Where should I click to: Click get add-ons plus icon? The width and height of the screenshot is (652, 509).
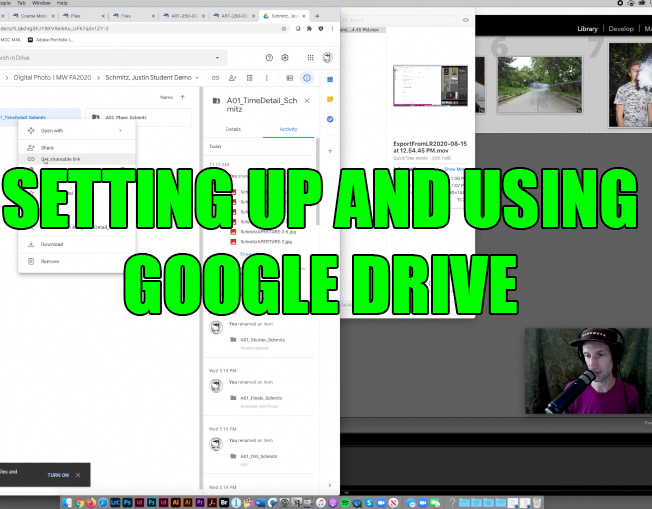coord(330,151)
